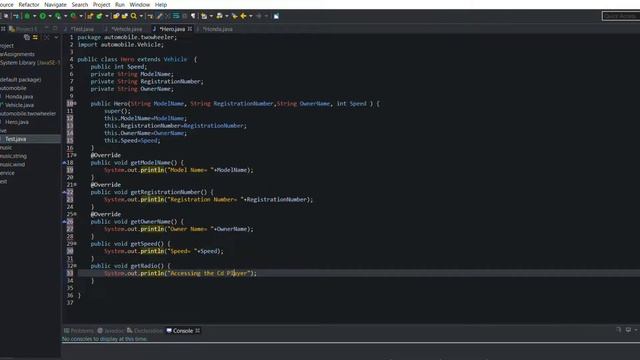
Task: Open the Run button dropdown arrow
Action: (50, 16)
